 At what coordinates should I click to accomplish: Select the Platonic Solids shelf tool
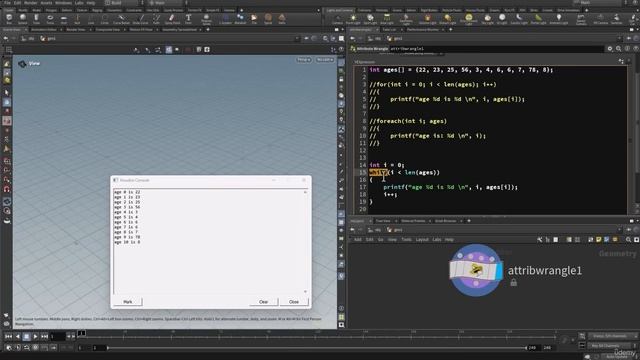point(207,19)
